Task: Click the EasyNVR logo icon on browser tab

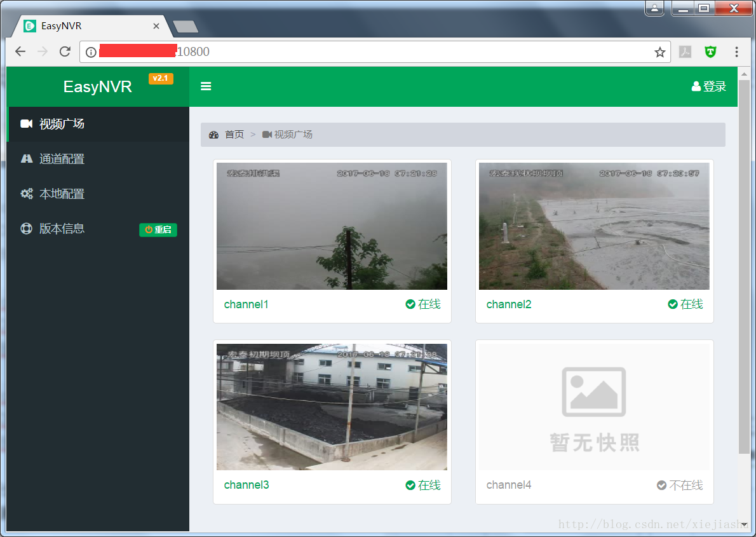Action: (29, 26)
